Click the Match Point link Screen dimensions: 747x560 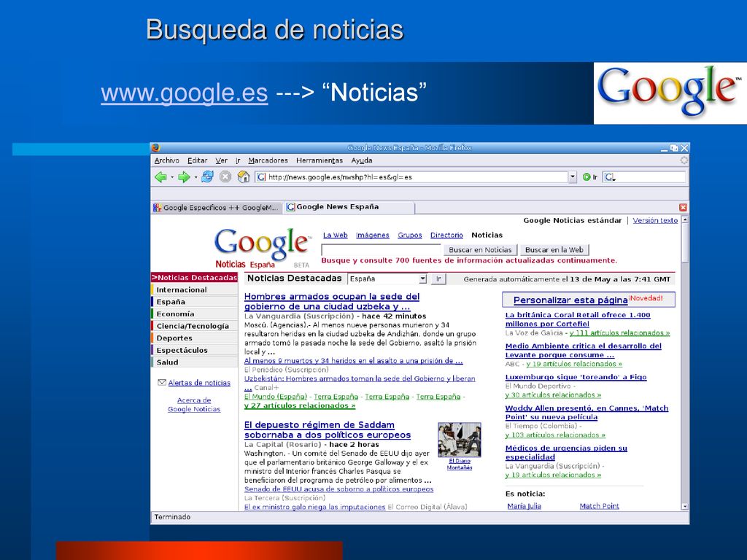[x=600, y=506]
